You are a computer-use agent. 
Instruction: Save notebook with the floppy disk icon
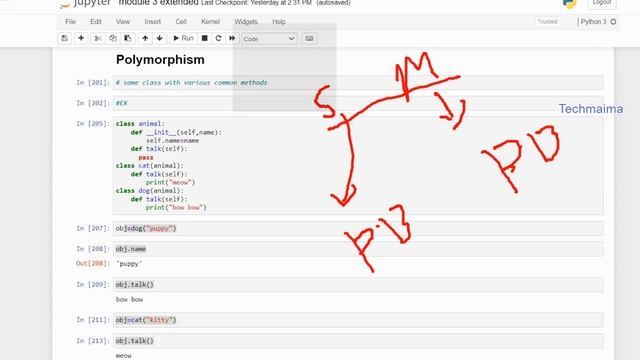64,38
